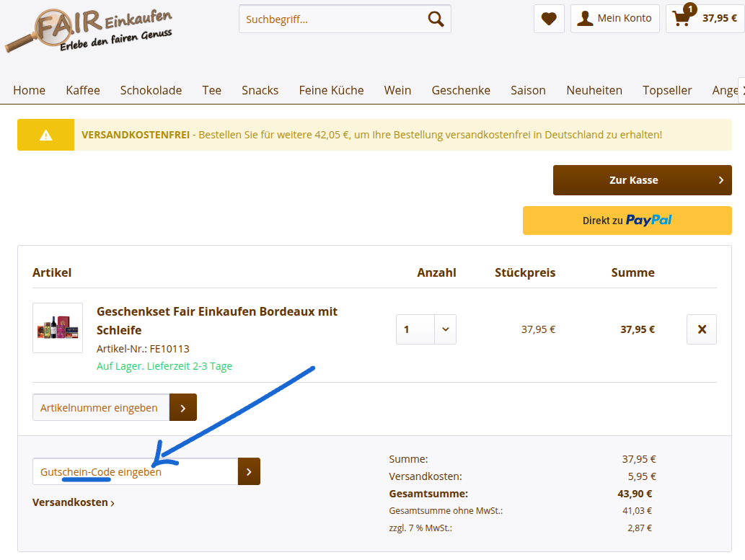This screenshot has height=560, width=745.
Task: Click the search magnifier icon
Action: [436, 19]
